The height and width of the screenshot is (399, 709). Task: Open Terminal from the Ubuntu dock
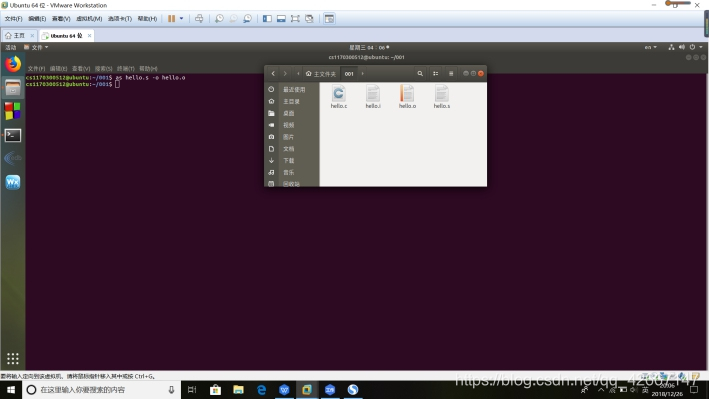click(x=13, y=135)
